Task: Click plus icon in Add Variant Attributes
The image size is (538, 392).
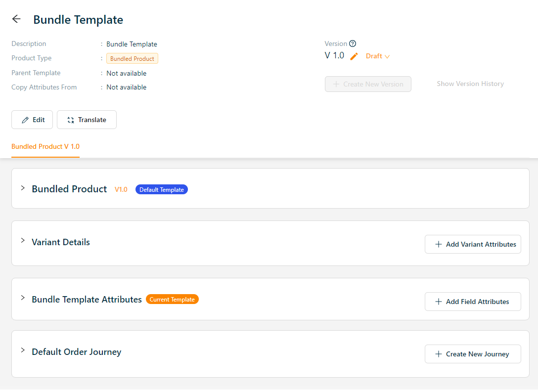Action: (438, 244)
